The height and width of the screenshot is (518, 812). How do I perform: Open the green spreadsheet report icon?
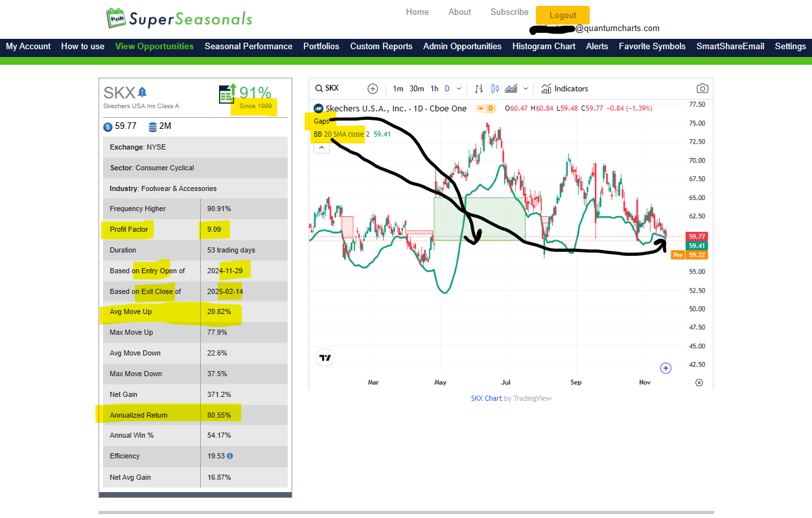227,93
